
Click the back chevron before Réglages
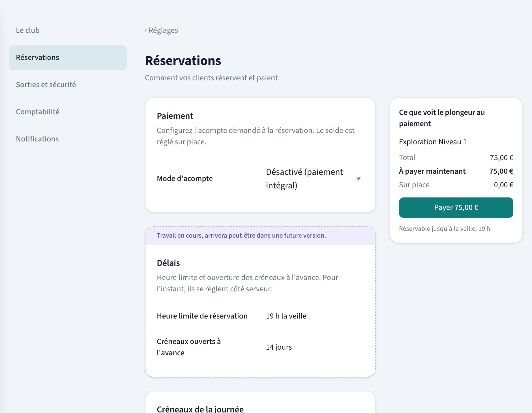tap(146, 31)
